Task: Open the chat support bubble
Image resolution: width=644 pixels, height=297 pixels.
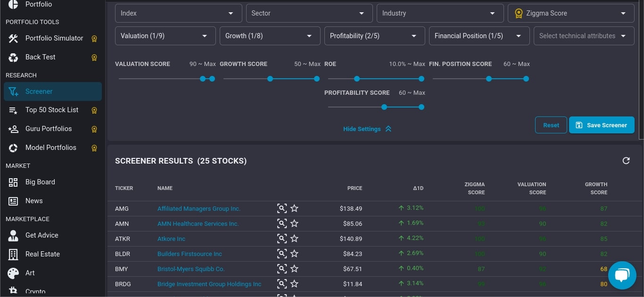Action: (622, 275)
